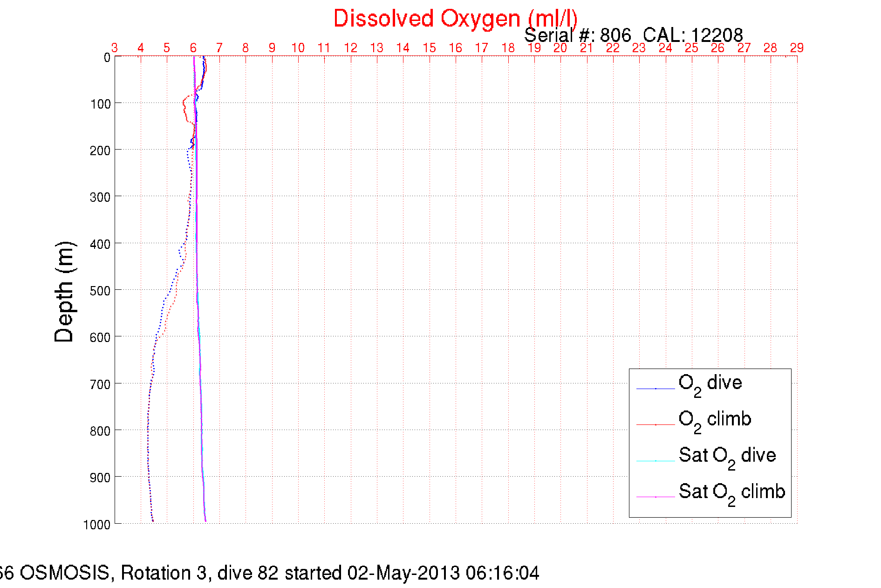Click depth tick label '100'
Screen dimensions: 881x588
[x=100, y=104]
